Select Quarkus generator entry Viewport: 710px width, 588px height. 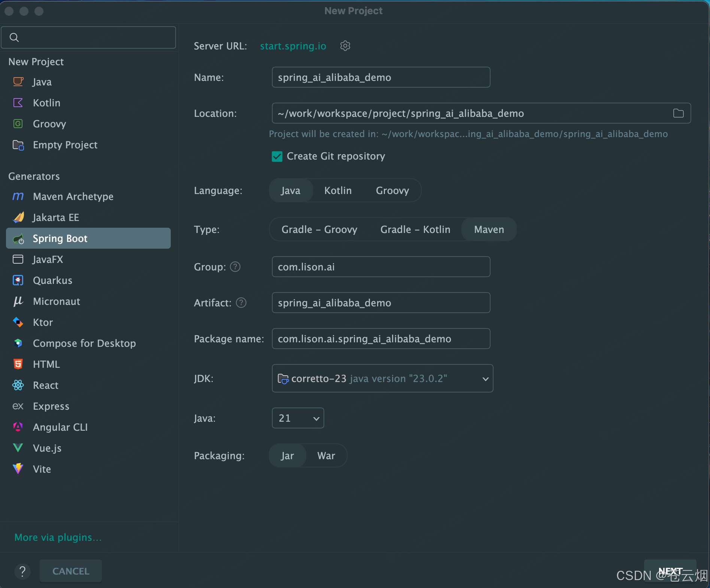88,280
